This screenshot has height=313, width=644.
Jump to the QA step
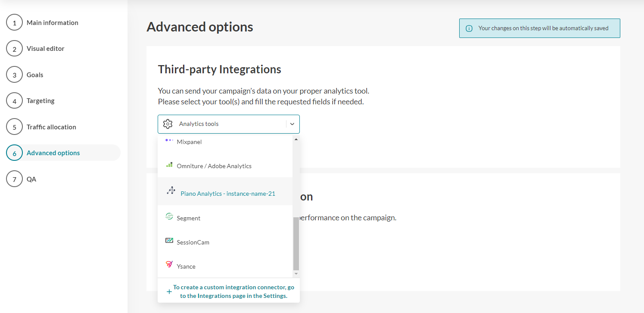click(x=31, y=179)
